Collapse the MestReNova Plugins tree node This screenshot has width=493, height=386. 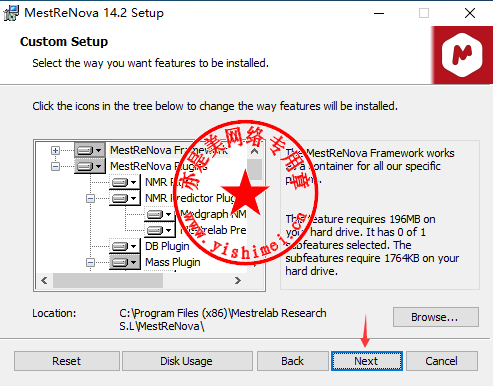point(55,166)
